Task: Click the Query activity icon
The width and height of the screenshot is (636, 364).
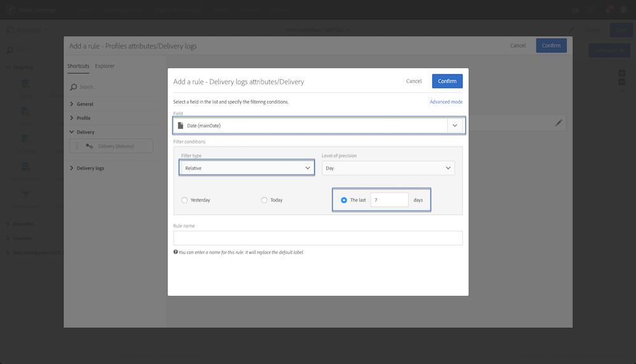Action: tap(25, 84)
